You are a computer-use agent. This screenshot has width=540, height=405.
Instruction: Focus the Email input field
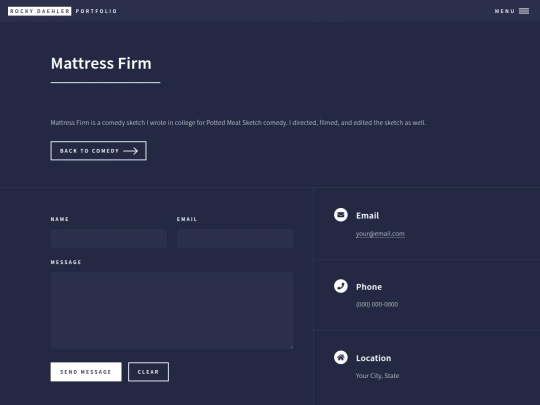point(235,238)
